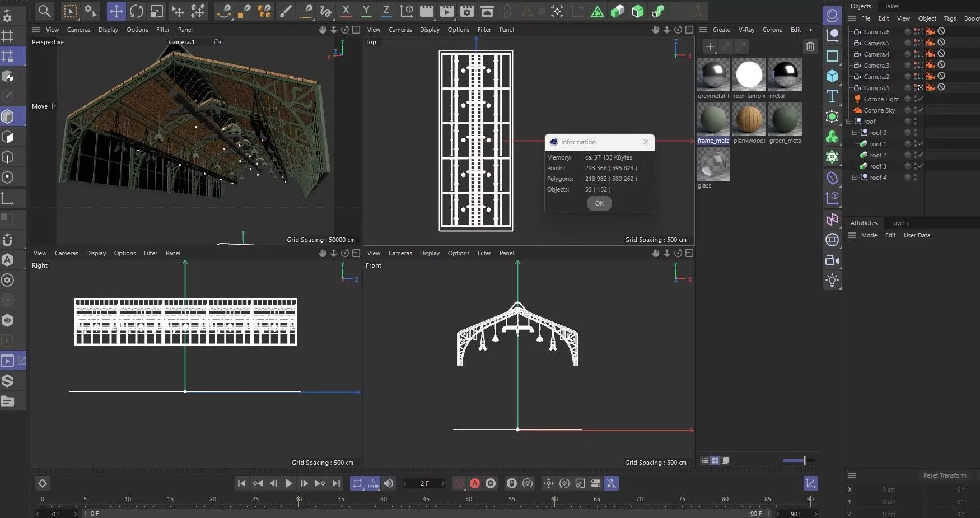This screenshot has width=980, height=518.
Task: Switch to the Takes tab
Action: point(892,6)
